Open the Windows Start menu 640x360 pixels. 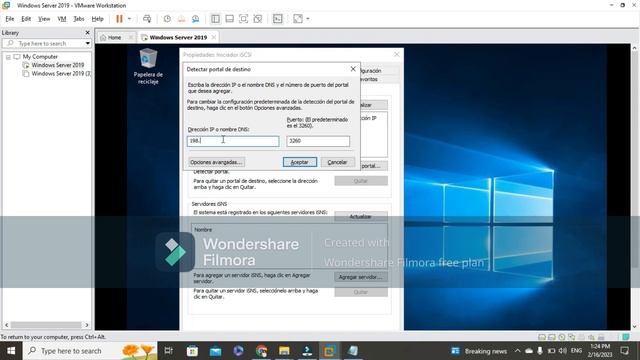point(11,351)
